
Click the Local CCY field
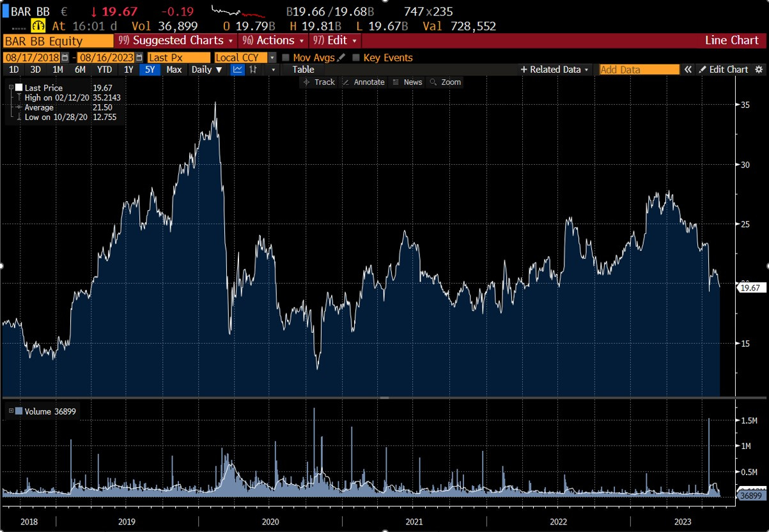(x=241, y=57)
